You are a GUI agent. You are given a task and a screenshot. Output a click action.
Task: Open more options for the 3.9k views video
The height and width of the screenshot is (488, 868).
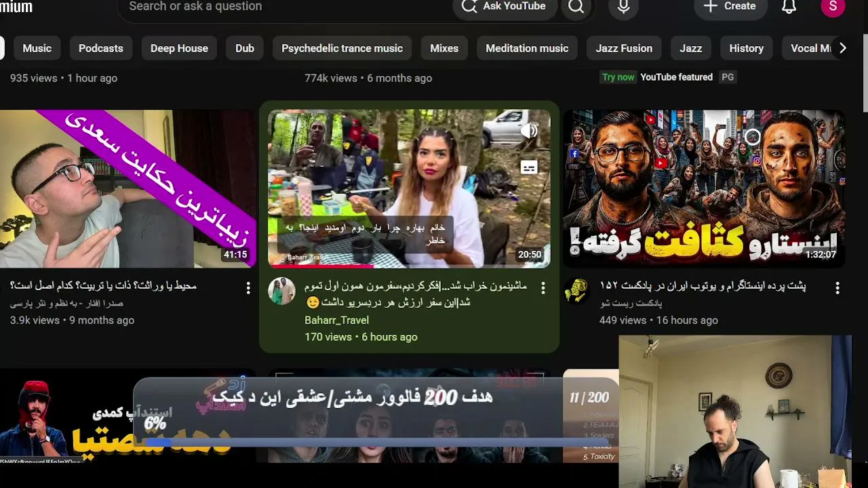coord(248,288)
